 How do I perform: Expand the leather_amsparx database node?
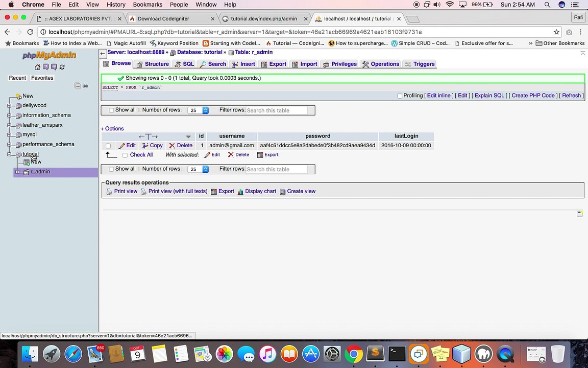click(x=9, y=125)
